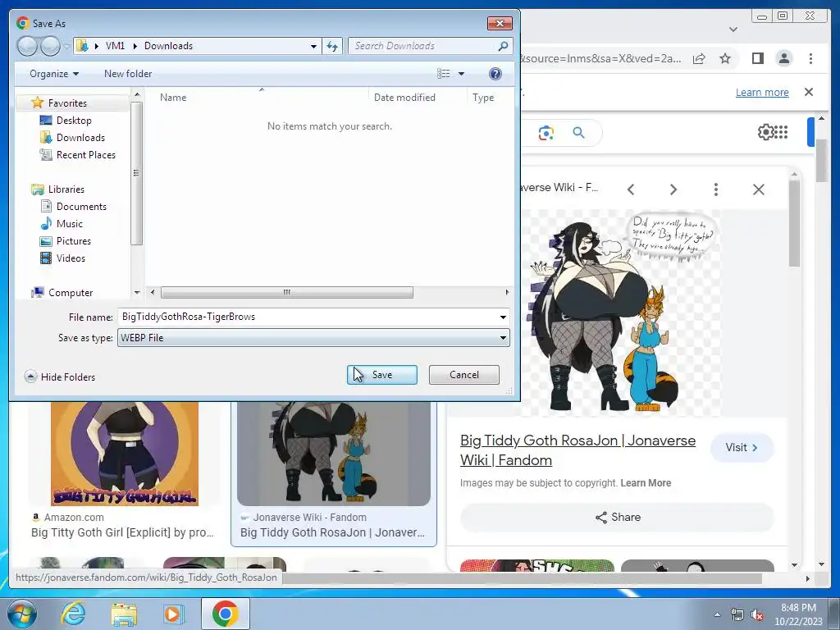The width and height of the screenshot is (840, 630).
Task: Open Downloads in the Favorites list
Action: coord(80,137)
